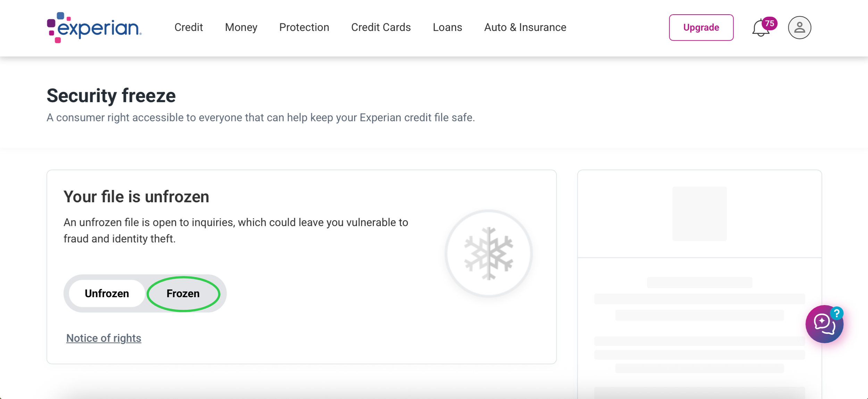868x399 pixels.
Task: Click the Upgrade button
Action: pos(701,27)
